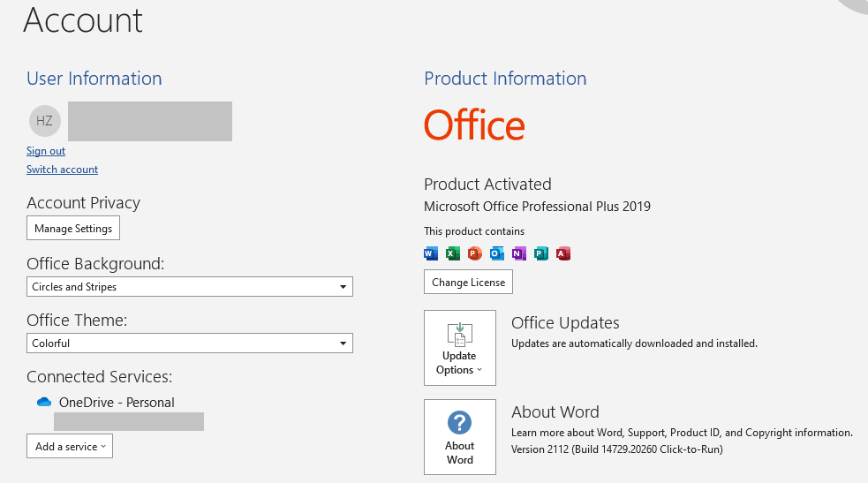Click the OneNote app icon
The width and height of the screenshot is (868, 483).
[519, 253]
